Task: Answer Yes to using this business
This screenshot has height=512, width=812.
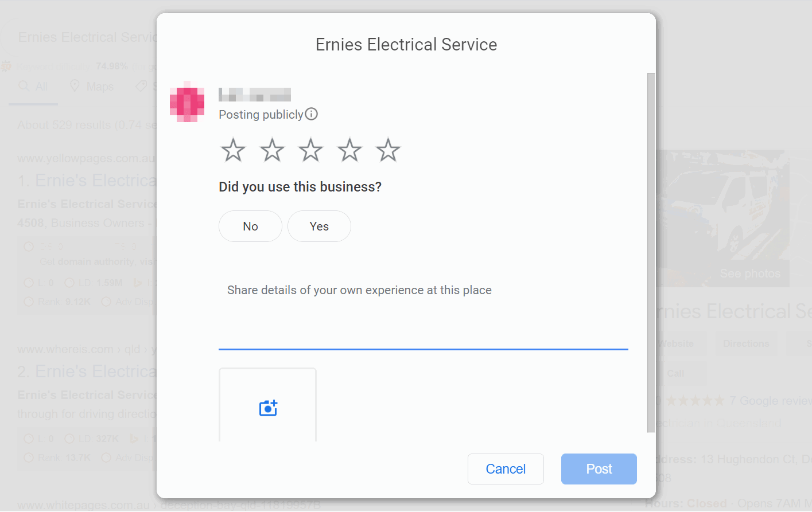Action: coord(319,226)
